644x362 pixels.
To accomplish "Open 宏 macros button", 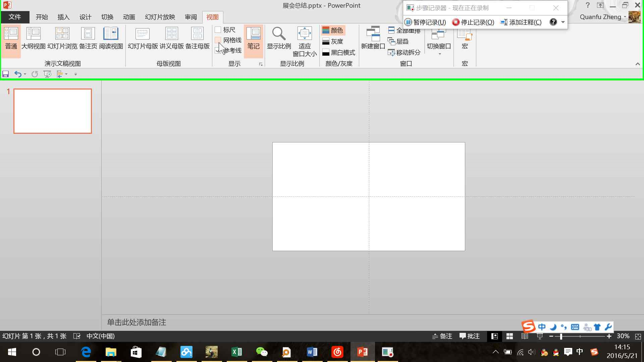I will point(465,39).
